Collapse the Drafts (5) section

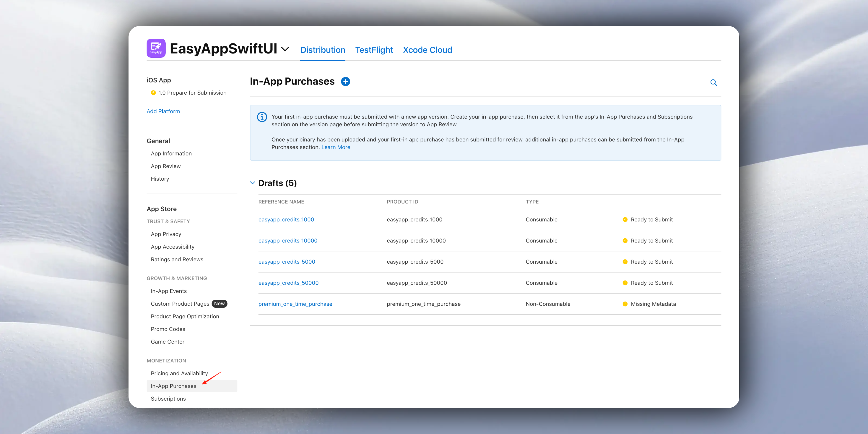click(x=252, y=183)
